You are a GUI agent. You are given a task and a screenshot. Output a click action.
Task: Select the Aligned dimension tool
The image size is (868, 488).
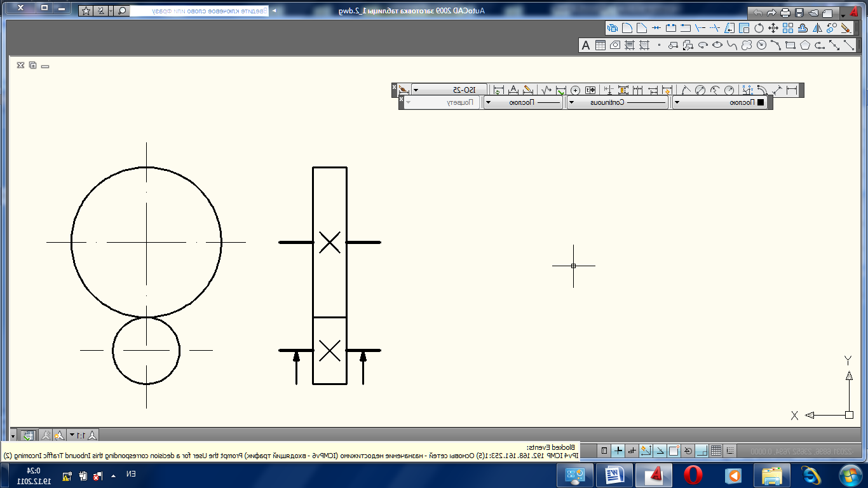(x=776, y=90)
